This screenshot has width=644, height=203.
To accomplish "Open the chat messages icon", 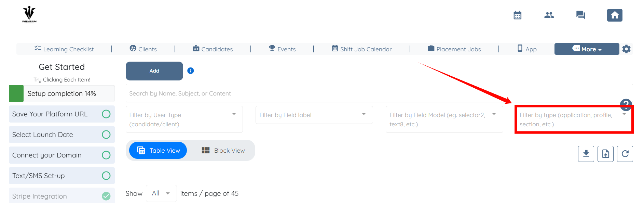I will 580,15.
